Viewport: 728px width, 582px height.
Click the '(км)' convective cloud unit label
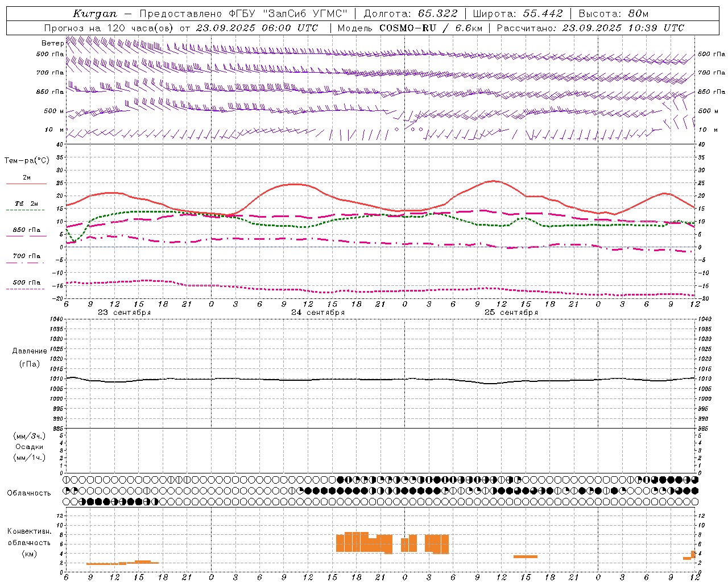(x=30, y=554)
